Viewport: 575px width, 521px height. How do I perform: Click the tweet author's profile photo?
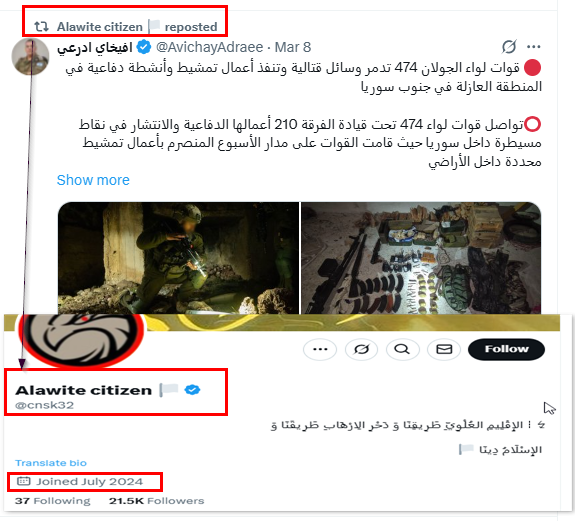pyautogui.click(x=30, y=57)
